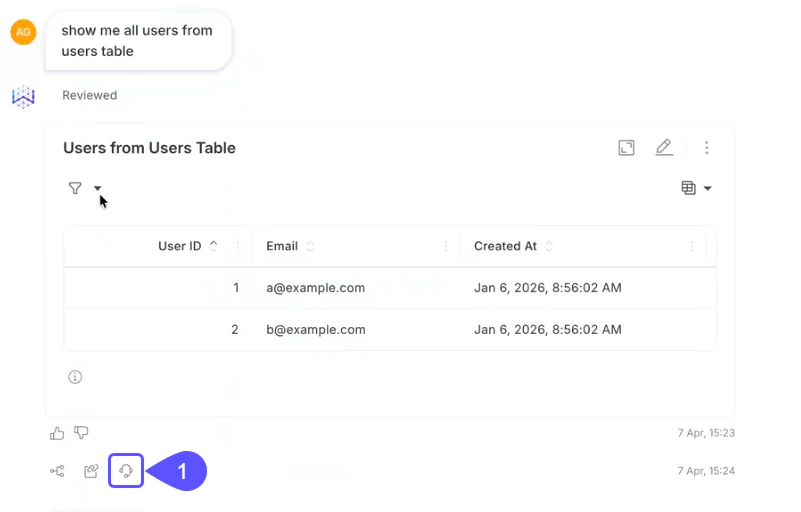Click User ID cell with value 2
Viewport: 801px width, 512px height.
[235, 330]
